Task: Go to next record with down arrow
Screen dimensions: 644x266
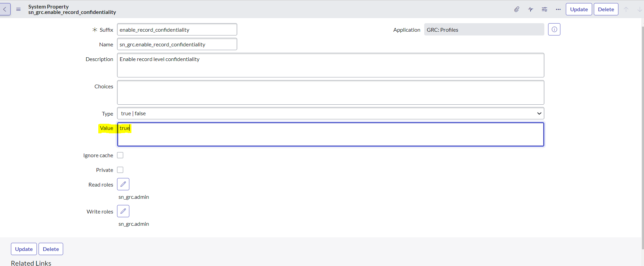Action: pyautogui.click(x=640, y=9)
